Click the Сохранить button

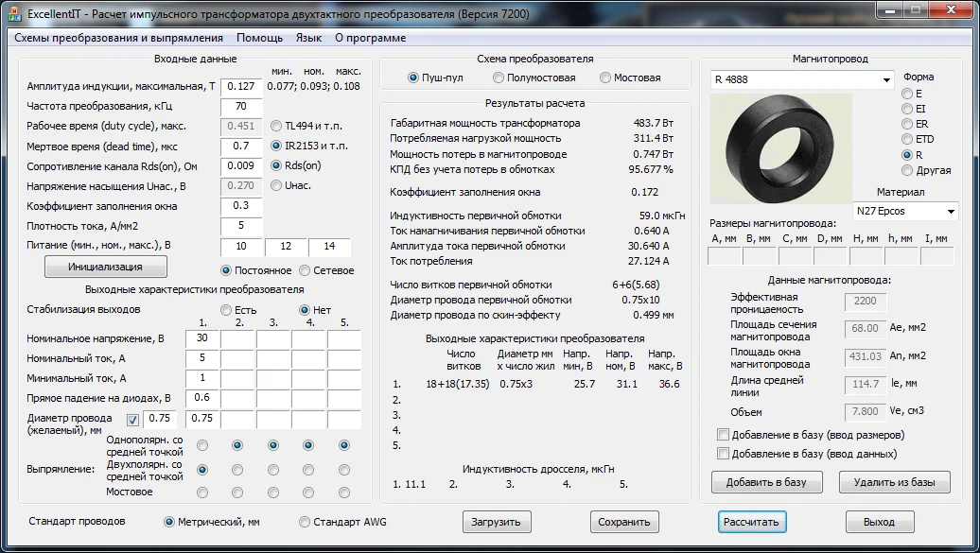(x=623, y=522)
